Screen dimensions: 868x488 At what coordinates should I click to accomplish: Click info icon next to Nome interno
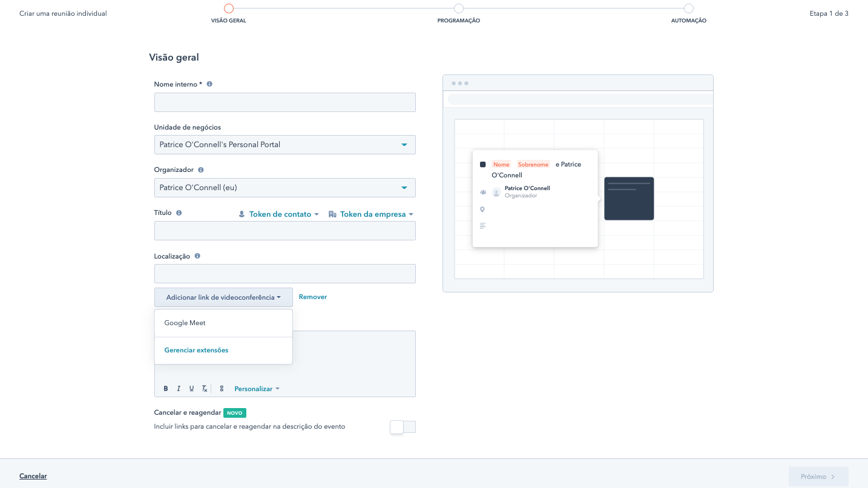pos(209,84)
